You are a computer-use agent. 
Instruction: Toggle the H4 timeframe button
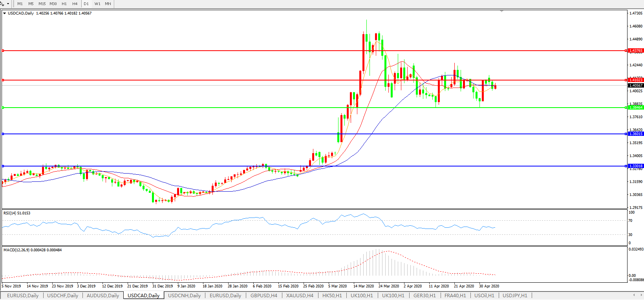click(x=75, y=4)
